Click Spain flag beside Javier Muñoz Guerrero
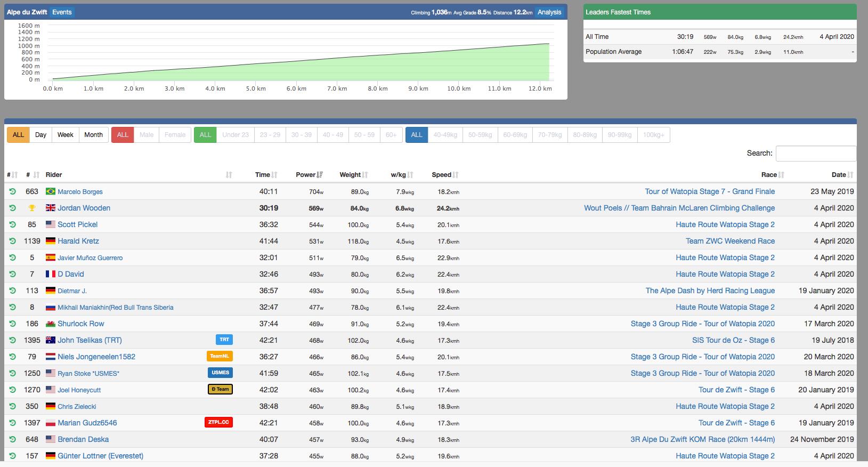This screenshot has height=467, width=868. [51, 257]
